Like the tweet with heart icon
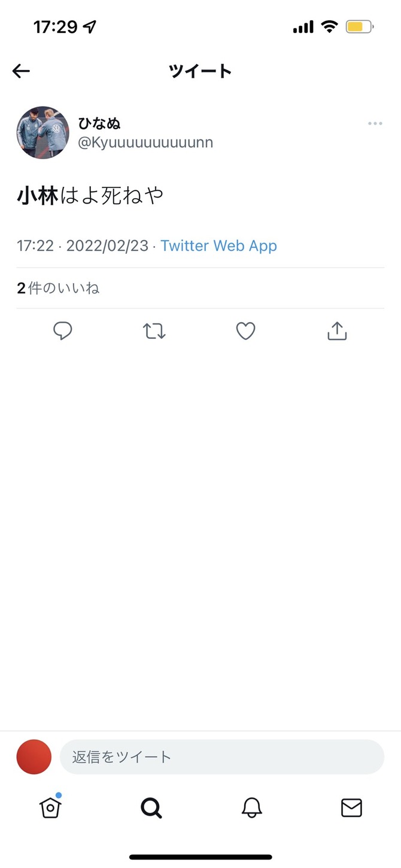 (245, 331)
